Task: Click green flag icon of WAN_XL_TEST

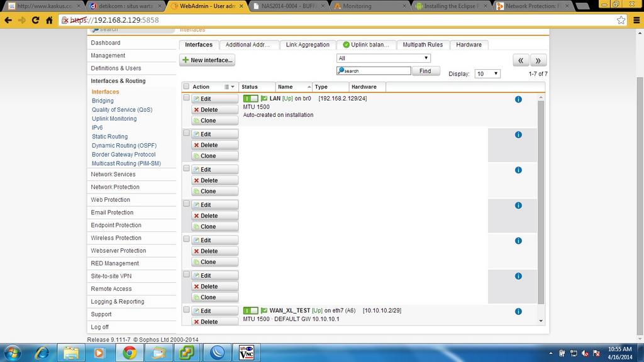Action: [x=264, y=310]
